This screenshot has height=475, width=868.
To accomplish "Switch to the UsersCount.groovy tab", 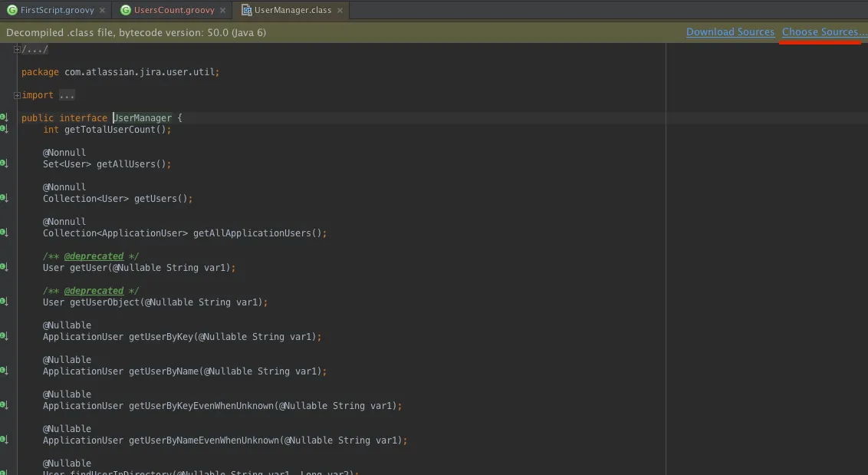I will (174, 10).
